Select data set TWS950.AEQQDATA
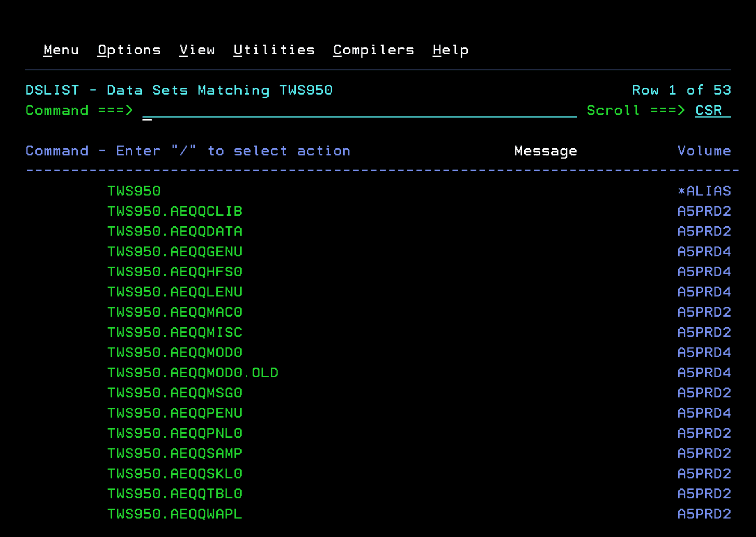This screenshot has height=537, width=756. (175, 232)
